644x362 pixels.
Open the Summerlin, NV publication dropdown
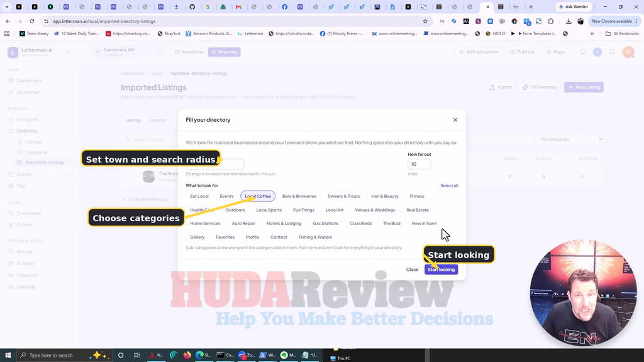click(128, 52)
